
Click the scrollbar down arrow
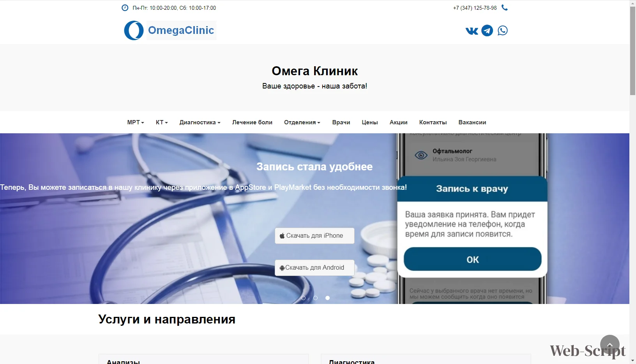click(632, 360)
